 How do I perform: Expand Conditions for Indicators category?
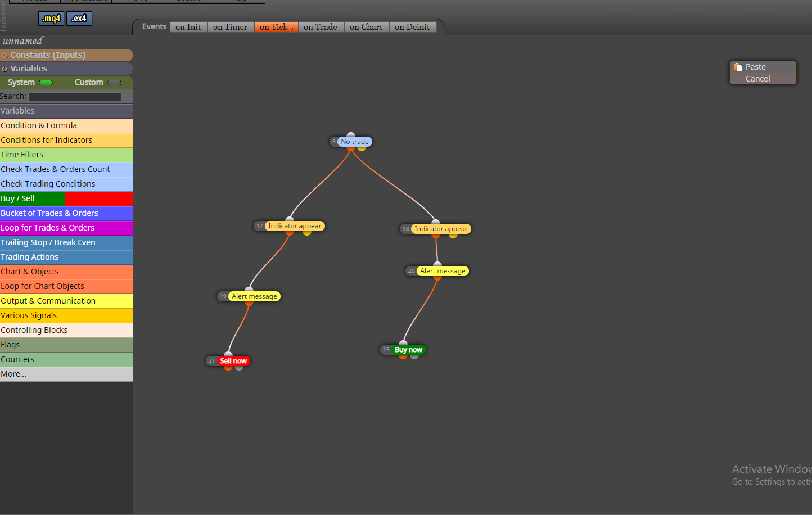tap(66, 141)
